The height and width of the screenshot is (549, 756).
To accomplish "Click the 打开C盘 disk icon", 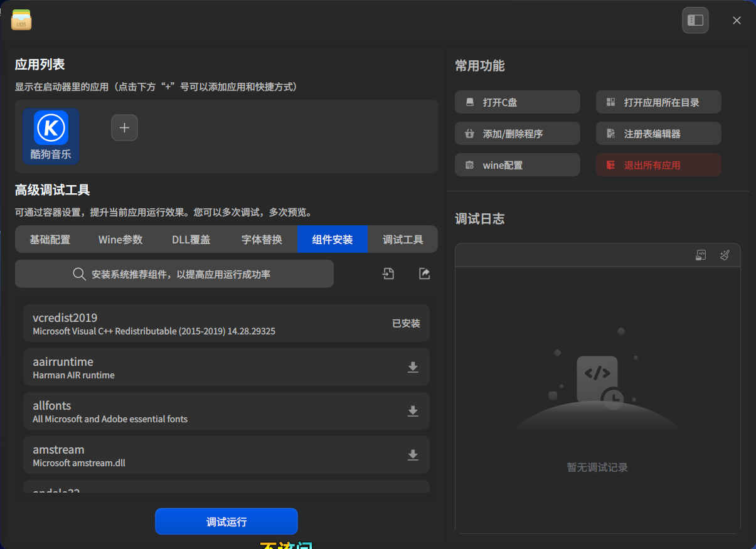I will (x=469, y=102).
